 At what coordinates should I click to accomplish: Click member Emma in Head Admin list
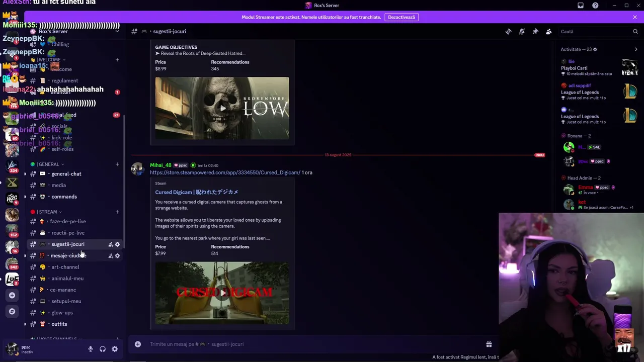599,190
